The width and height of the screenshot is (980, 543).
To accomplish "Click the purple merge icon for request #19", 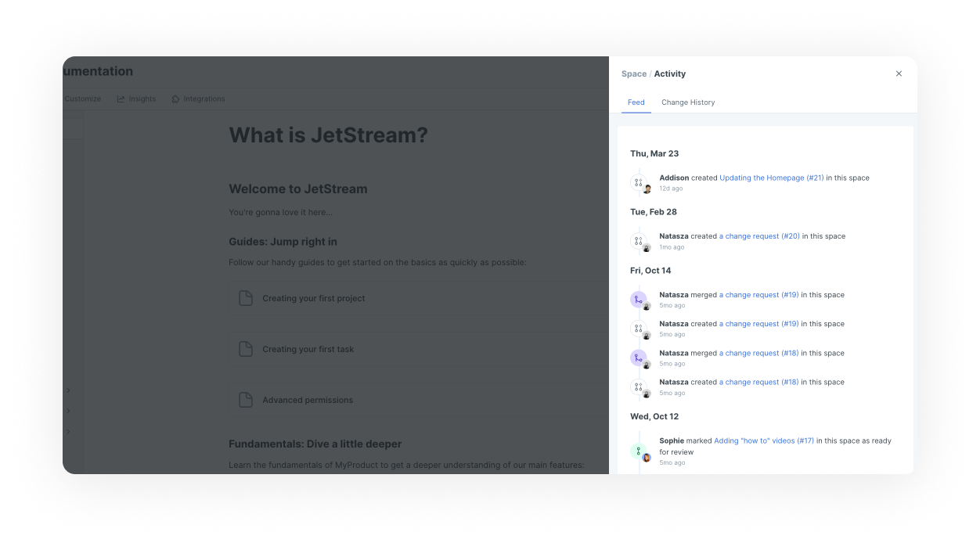I will coord(639,299).
